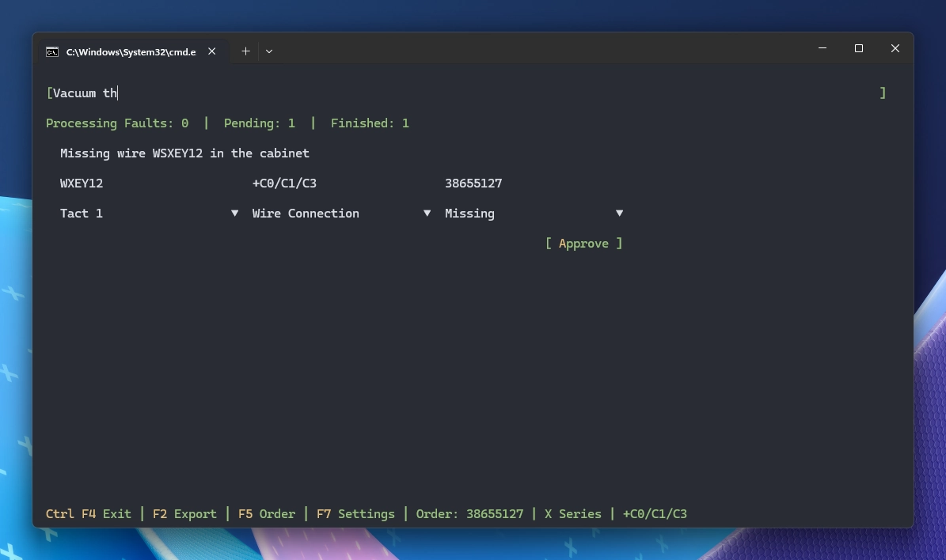Viewport: 946px width, 560px height.
Task: Click the Pending: 1 counter
Action: coord(259,123)
